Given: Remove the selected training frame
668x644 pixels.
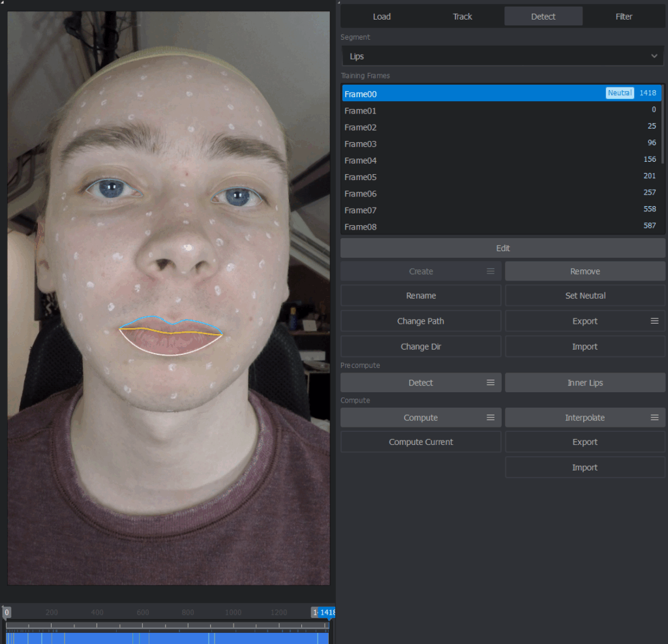Looking at the screenshot, I should [585, 271].
